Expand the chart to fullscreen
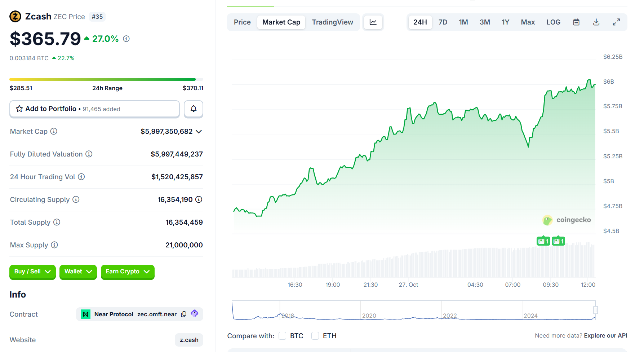 click(x=616, y=22)
